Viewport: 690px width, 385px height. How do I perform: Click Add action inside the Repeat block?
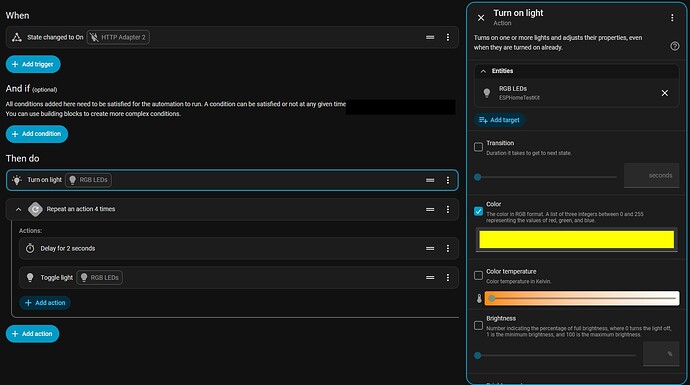pyautogui.click(x=45, y=303)
